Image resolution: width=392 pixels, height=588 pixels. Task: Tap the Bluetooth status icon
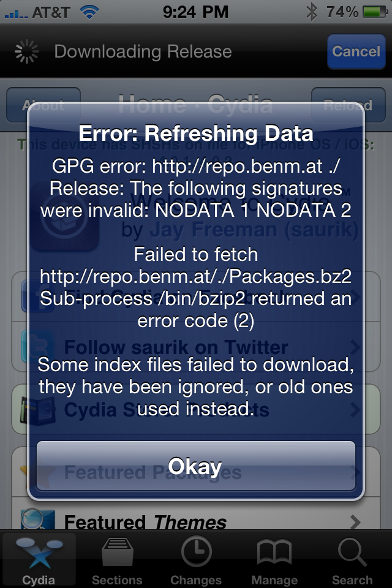pyautogui.click(x=312, y=11)
